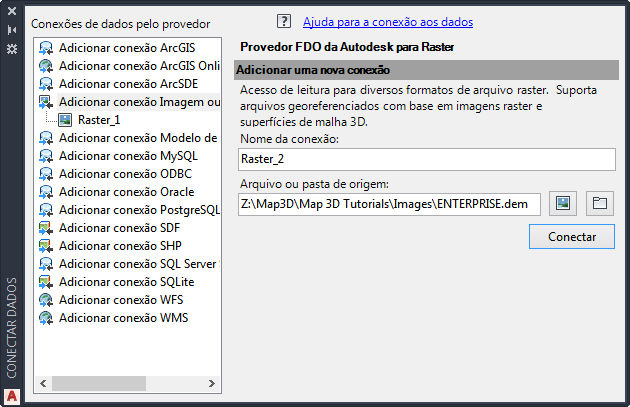Click the SHP connection icon
The width and height of the screenshot is (630, 407).
click(46, 246)
